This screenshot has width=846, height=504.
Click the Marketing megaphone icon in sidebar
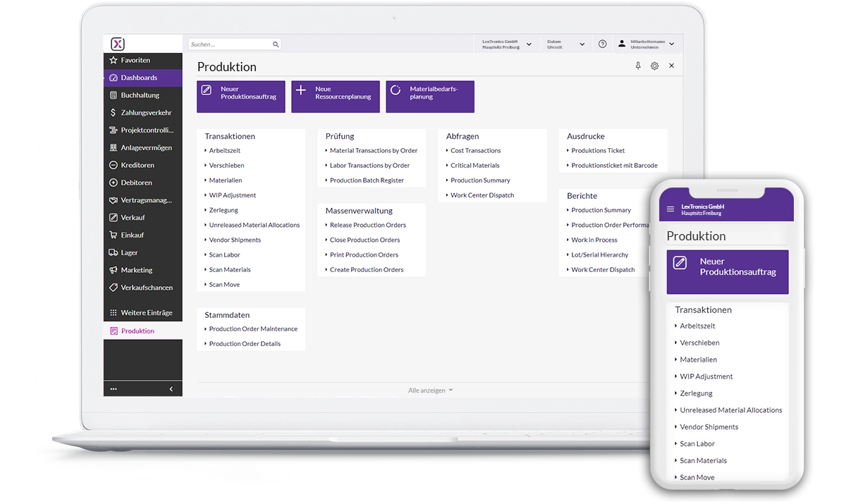(x=114, y=270)
